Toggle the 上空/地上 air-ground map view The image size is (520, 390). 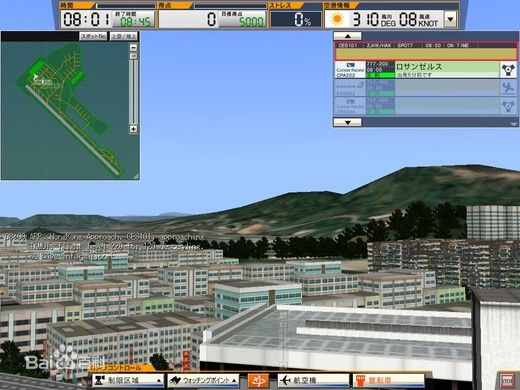124,36
